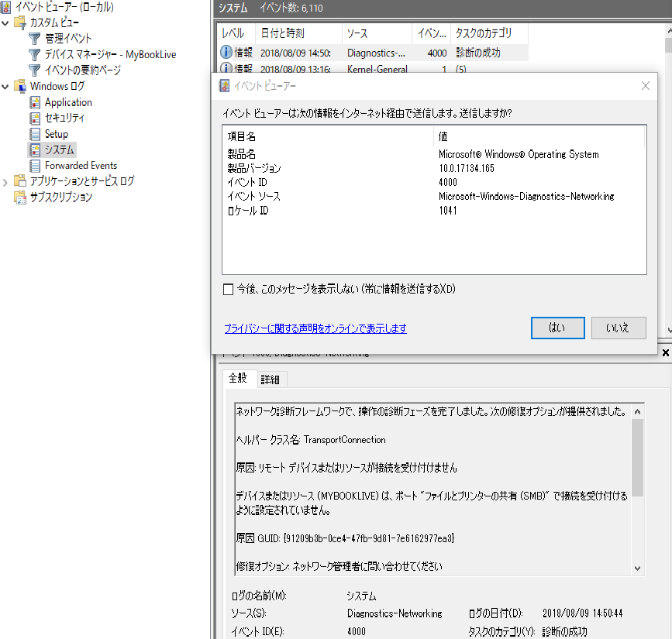Click the ヘルパー クラス名: TransportConnection text
The image size is (672, 639).
tap(311, 440)
